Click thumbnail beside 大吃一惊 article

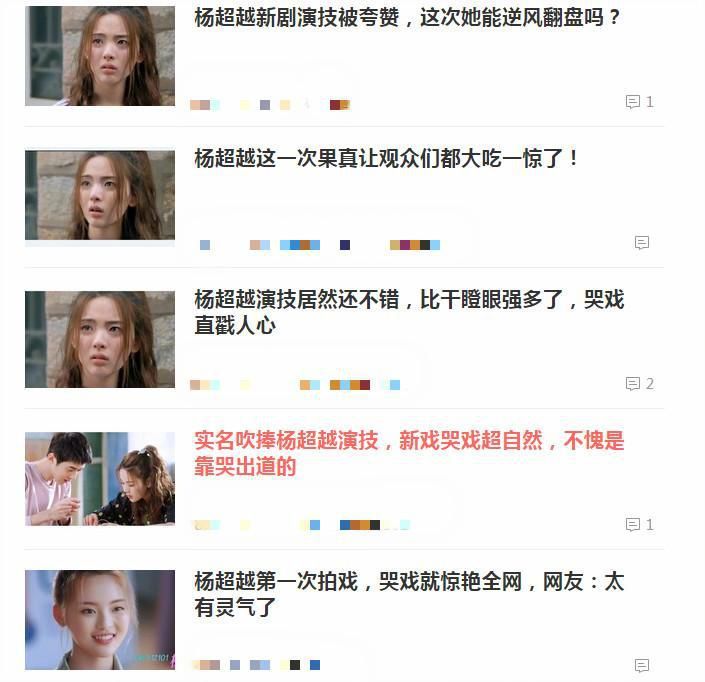click(x=100, y=196)
